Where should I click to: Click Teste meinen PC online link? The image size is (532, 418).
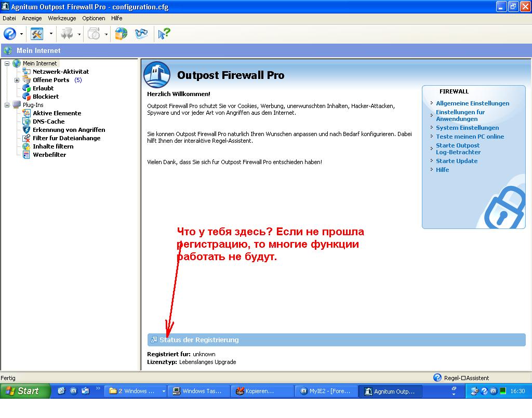tap(470, 137)
